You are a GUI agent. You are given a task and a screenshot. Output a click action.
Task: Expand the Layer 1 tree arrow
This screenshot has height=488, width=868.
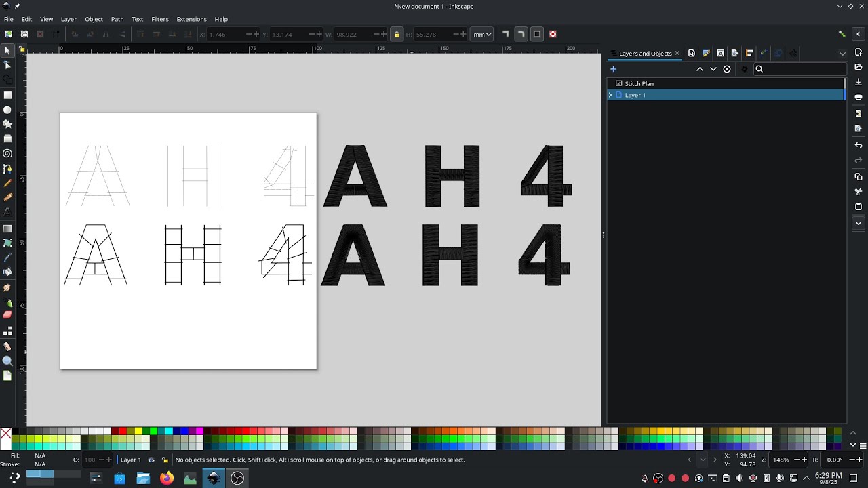[x=610, y=95]
